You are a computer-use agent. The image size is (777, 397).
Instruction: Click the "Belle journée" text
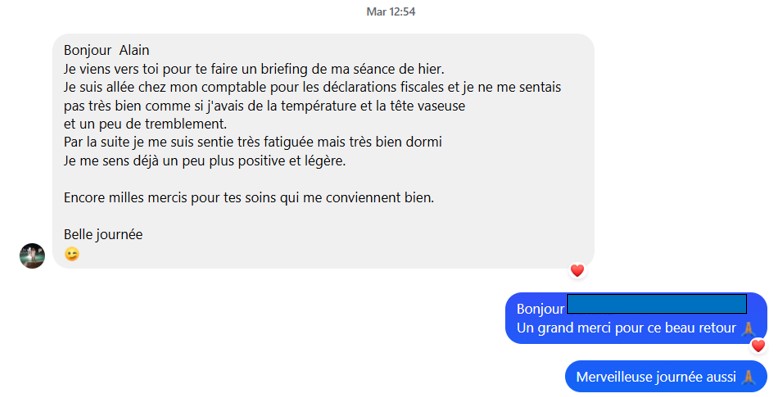click(x=103, y=234)
